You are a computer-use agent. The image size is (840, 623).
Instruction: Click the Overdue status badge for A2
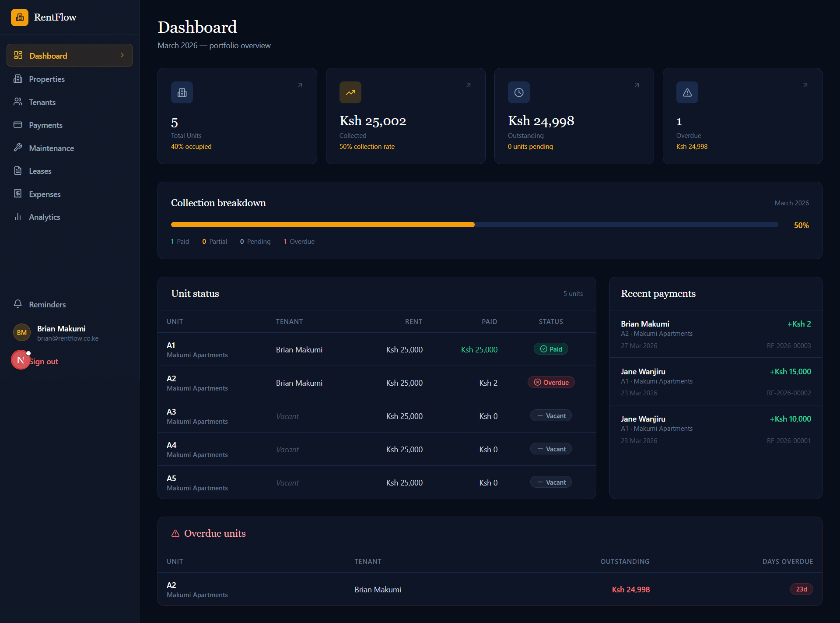click(551, 382)
